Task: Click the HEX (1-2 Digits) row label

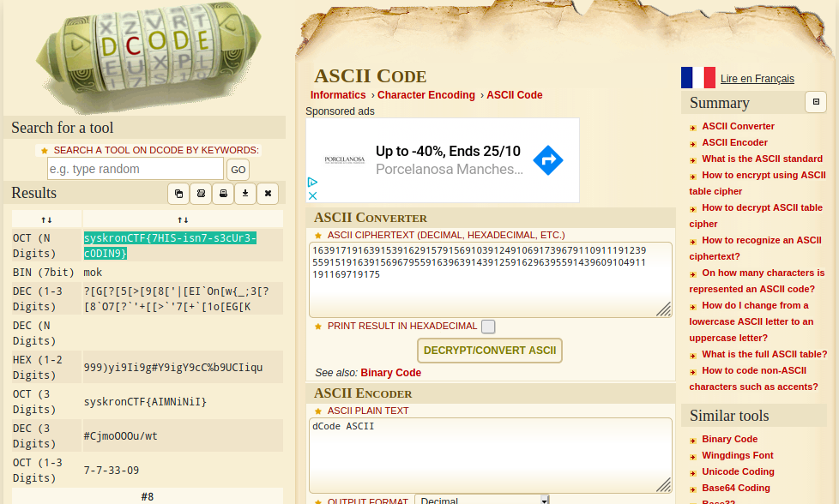Action: tap(38, 368)
